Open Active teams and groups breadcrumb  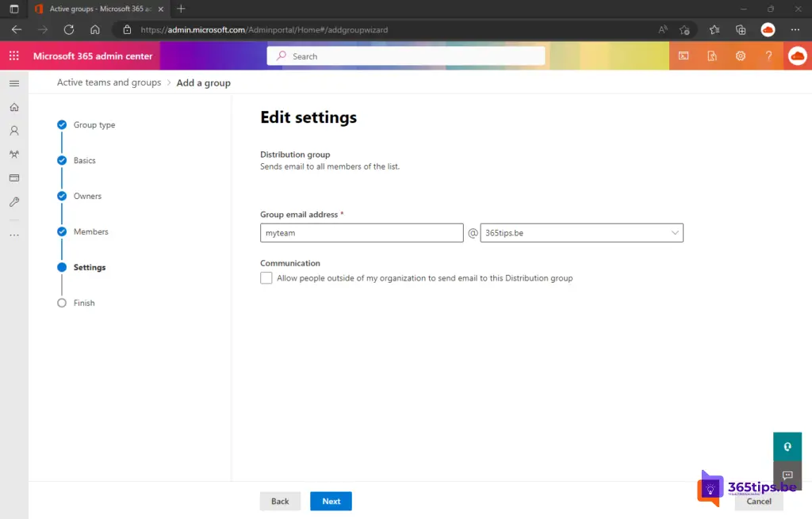109,82
